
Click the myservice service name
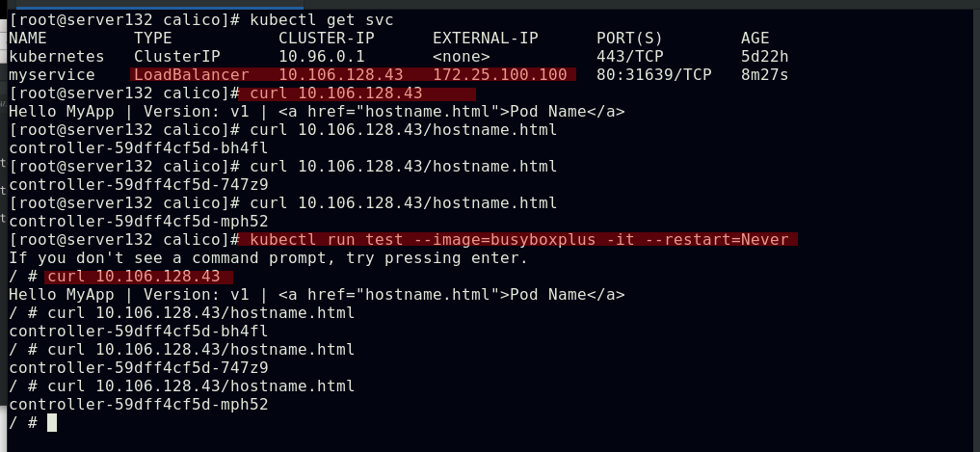(x=51, y=75)
